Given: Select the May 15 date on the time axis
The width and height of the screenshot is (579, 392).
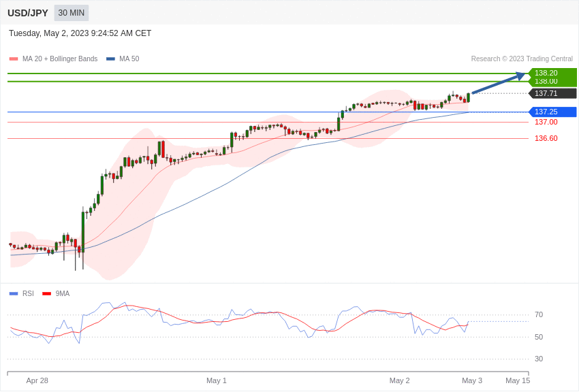Looking at the screenshot, I should click(518, 380).
